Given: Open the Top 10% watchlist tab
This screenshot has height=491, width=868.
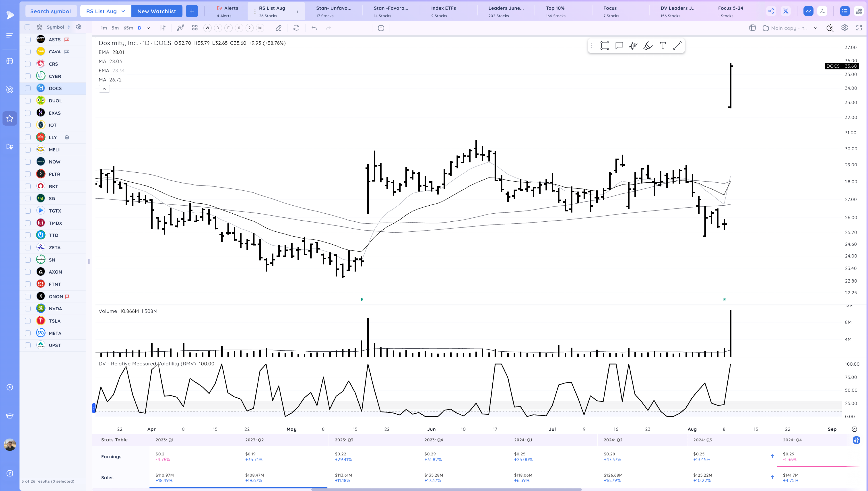Looking at the screenshot, I should pyautogui.click(x=556, y=11).
